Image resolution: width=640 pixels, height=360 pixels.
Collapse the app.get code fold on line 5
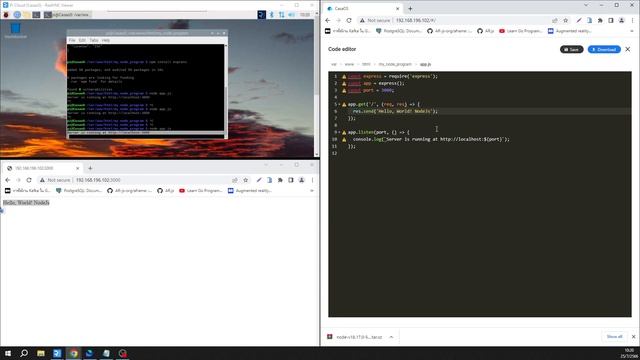[x=339, y=104]
